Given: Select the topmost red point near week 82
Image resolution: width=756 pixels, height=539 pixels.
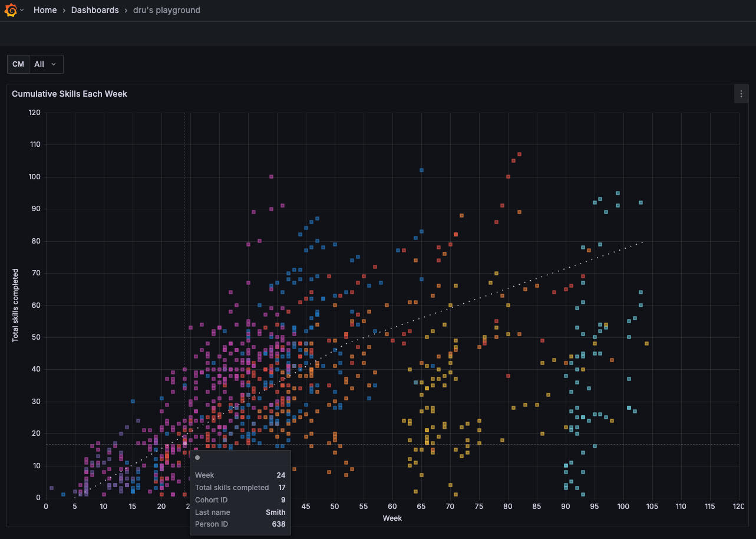Looking at the screenshot, I should click(x=519, y=155).
